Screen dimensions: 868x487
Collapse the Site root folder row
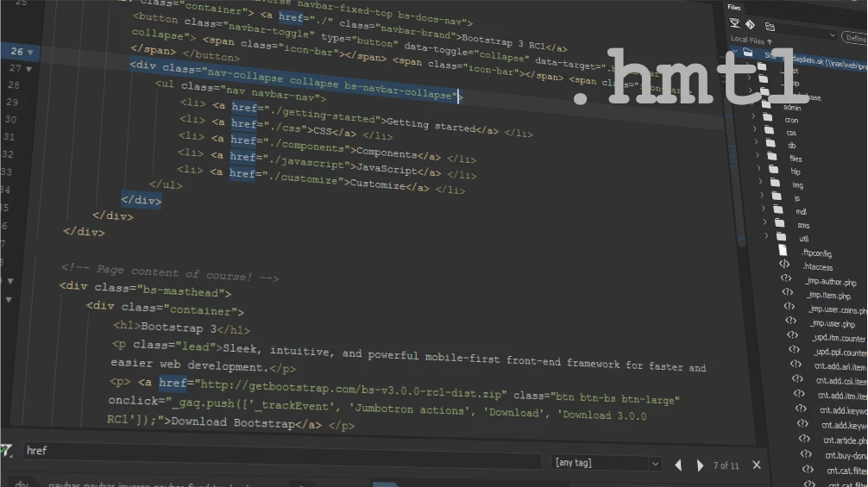click(735, 52)
